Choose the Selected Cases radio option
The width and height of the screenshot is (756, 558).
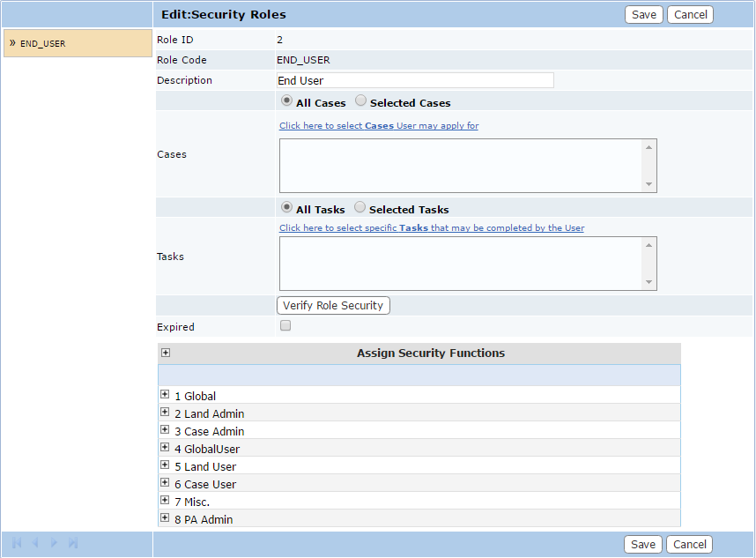point(361,101)
